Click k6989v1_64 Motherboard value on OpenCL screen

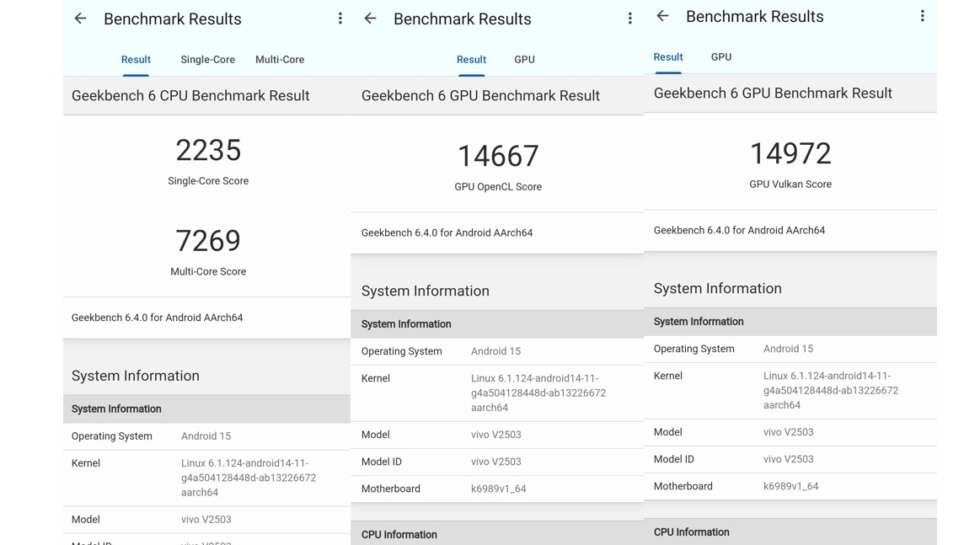click(498, 489)
